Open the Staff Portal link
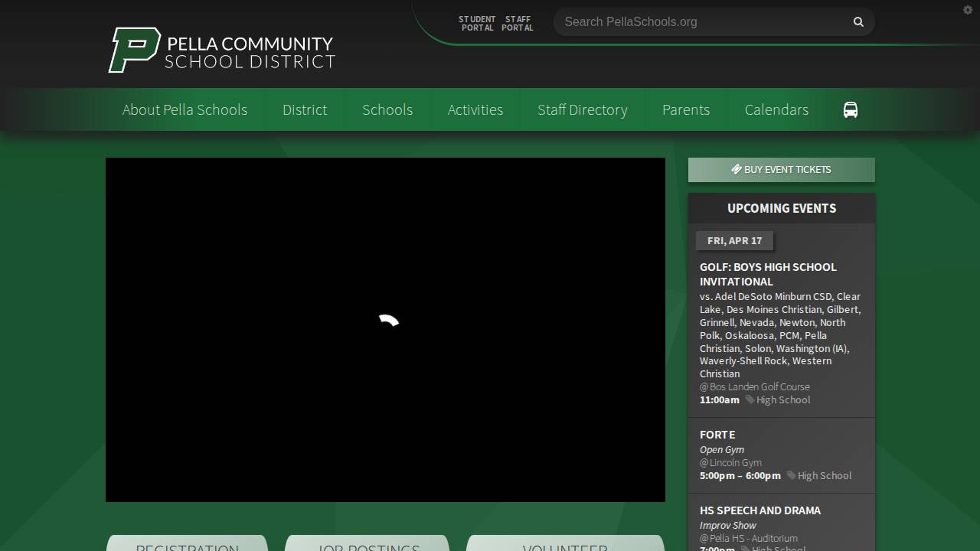 (518, 24)
